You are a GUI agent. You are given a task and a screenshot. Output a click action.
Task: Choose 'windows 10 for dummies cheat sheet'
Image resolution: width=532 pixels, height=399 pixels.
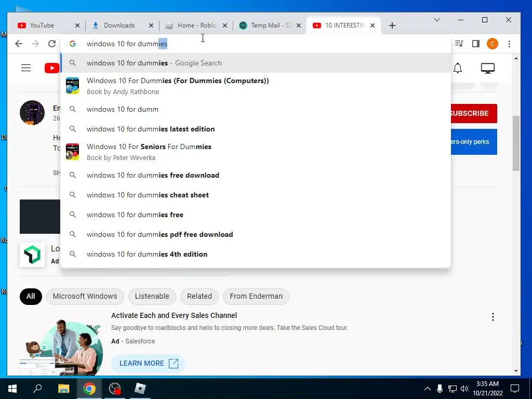pos(256,195)
